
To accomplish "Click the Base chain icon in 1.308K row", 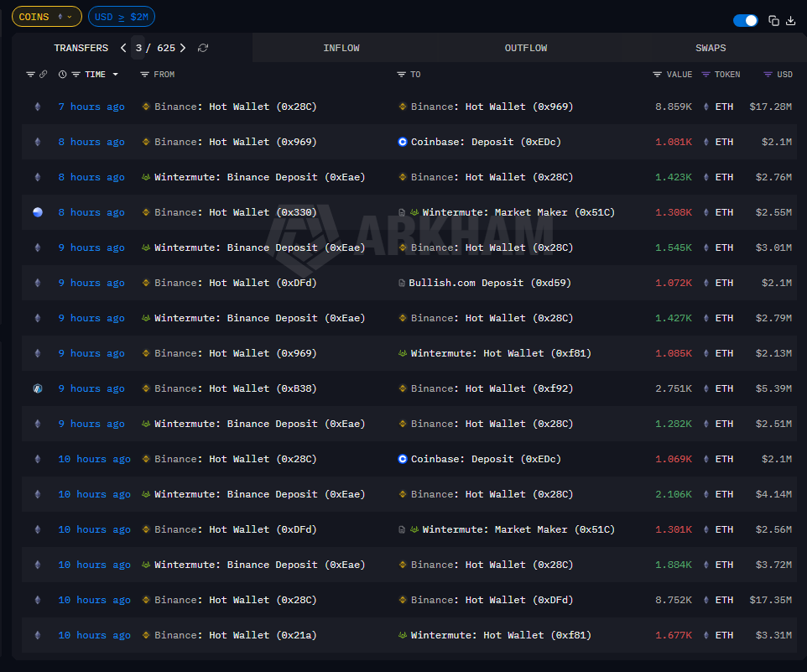I will [38, 212].
